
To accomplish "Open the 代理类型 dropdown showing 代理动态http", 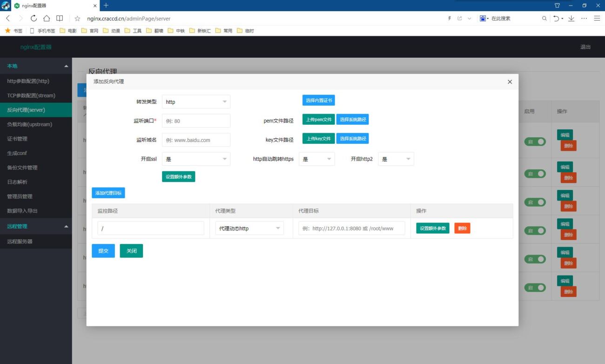I will tap(249, 228).
